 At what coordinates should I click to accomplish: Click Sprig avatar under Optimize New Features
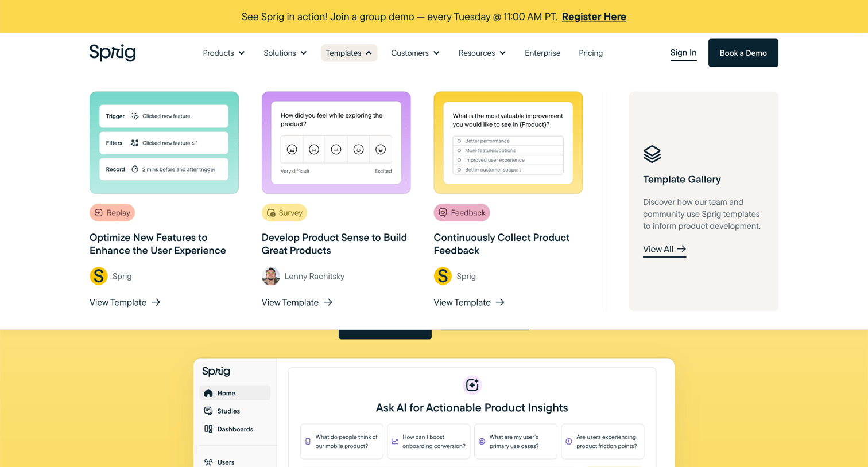tap(99, 276)
